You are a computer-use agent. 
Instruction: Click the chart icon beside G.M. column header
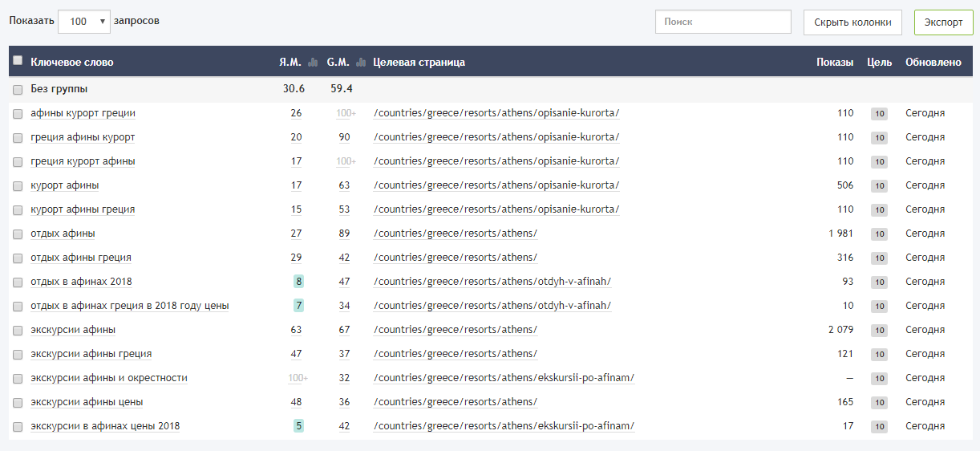(361, 63)
